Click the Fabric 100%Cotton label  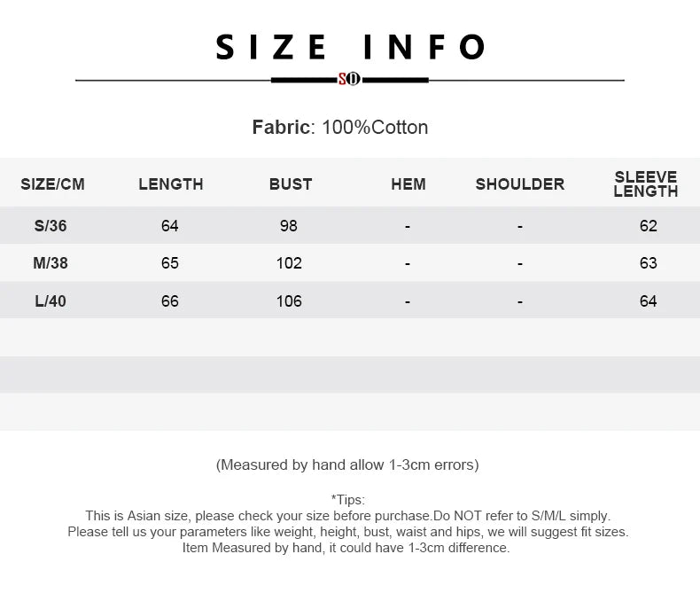[x=340, y=128]
